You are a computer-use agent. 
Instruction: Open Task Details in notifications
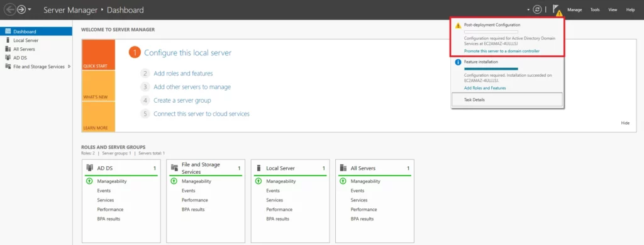click(507, 100)
